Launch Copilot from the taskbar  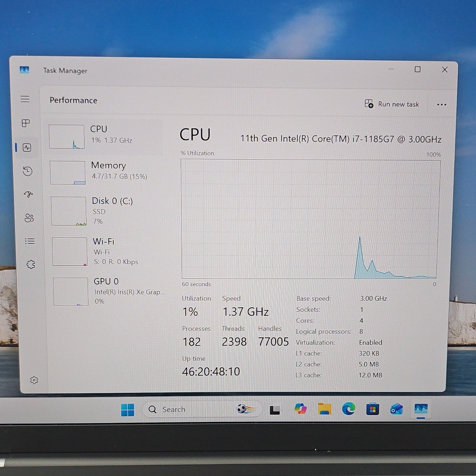click(300, 409)
